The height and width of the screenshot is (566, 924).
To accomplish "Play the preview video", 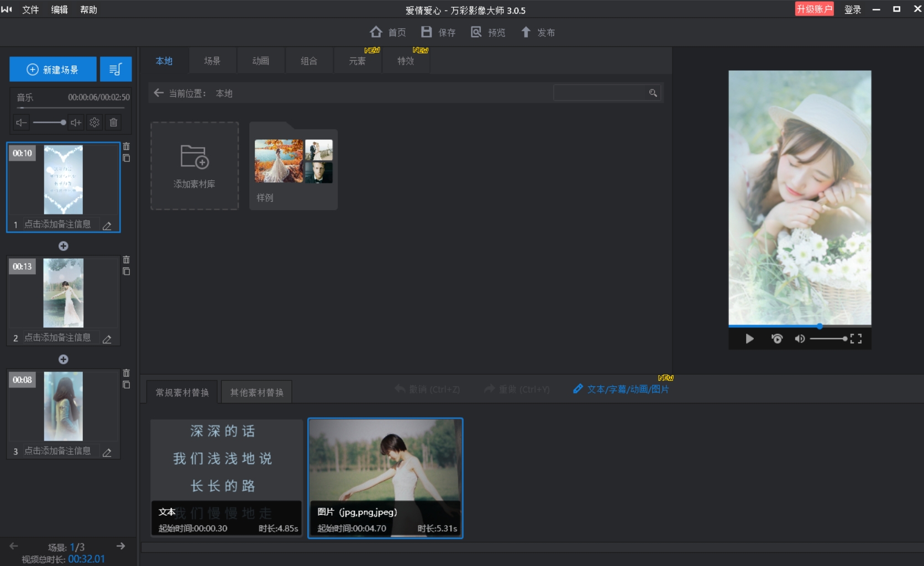I will [x=749, y=339].
